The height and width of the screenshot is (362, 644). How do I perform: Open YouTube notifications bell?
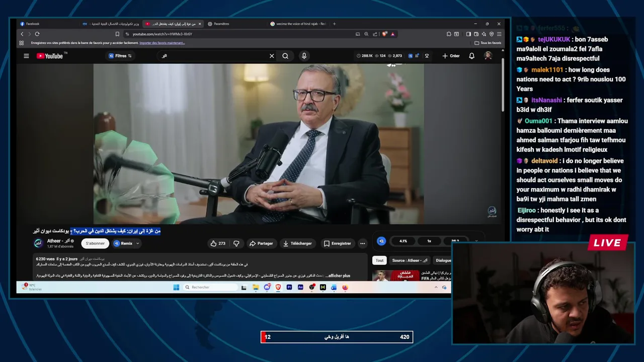[x=471, y=56]
